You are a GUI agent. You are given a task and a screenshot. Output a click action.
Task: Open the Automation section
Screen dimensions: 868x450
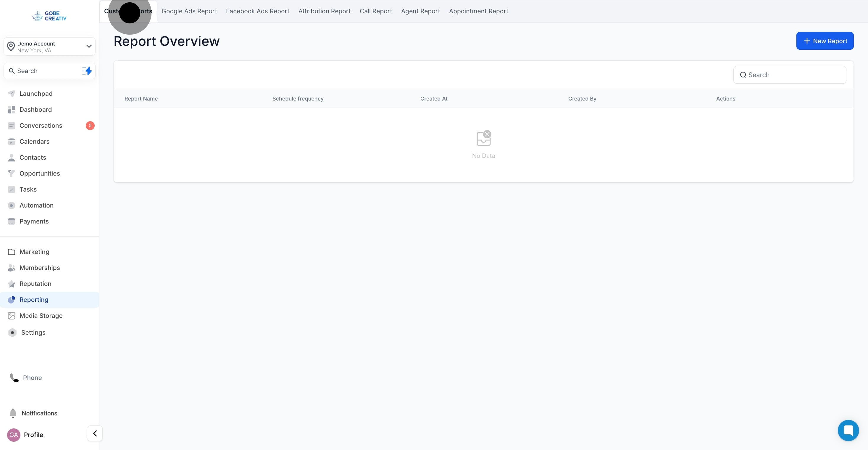tap(36, 205)
